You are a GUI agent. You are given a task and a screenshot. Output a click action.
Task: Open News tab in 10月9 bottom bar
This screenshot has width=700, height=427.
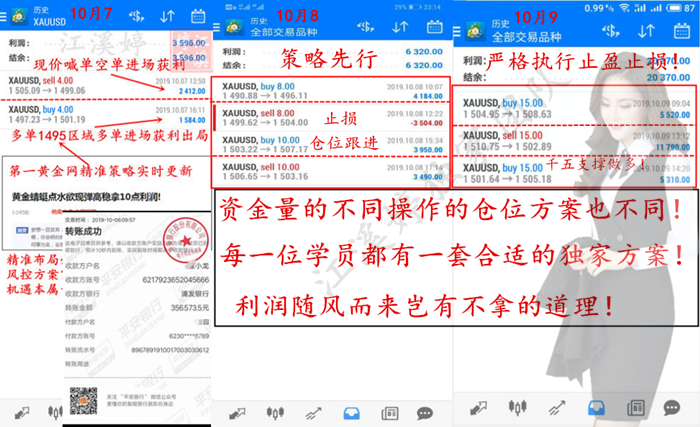[636, 407]
